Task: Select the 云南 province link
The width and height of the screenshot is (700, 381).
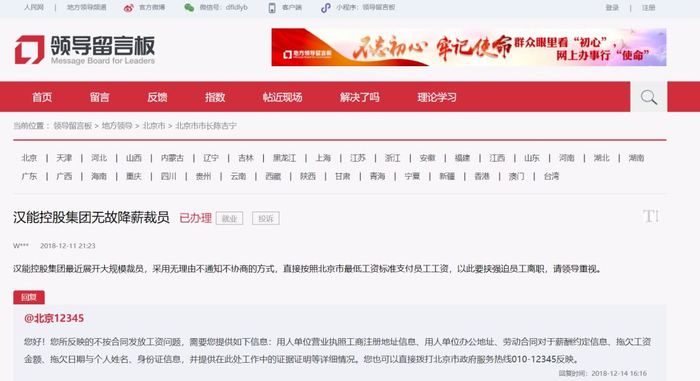Action: [x=238, y=176]
